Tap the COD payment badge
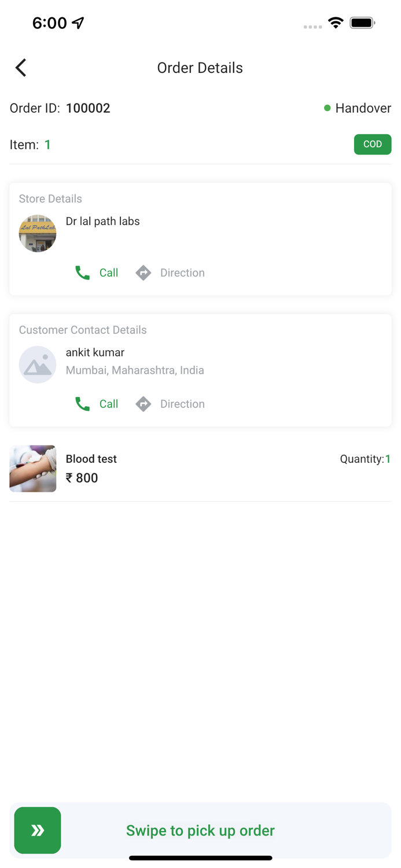The width and height of the screenshot is (401, 868). (x=373, y=144)
